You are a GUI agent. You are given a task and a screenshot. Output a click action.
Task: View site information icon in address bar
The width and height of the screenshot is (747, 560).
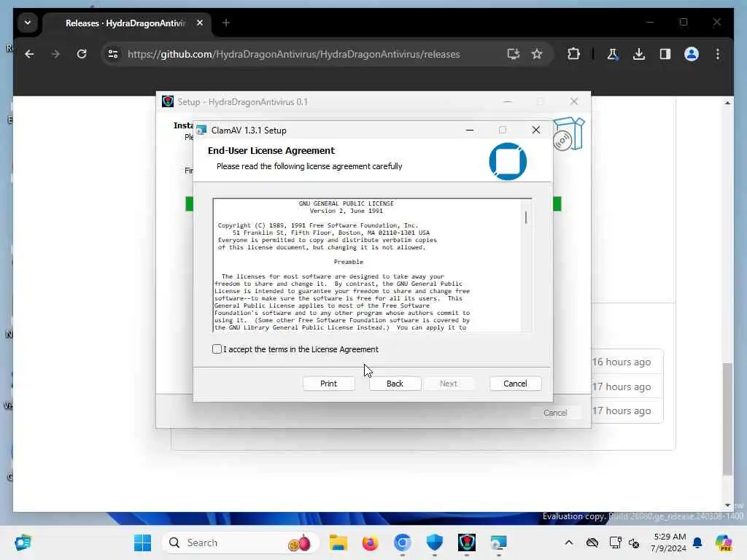point(113,54)
